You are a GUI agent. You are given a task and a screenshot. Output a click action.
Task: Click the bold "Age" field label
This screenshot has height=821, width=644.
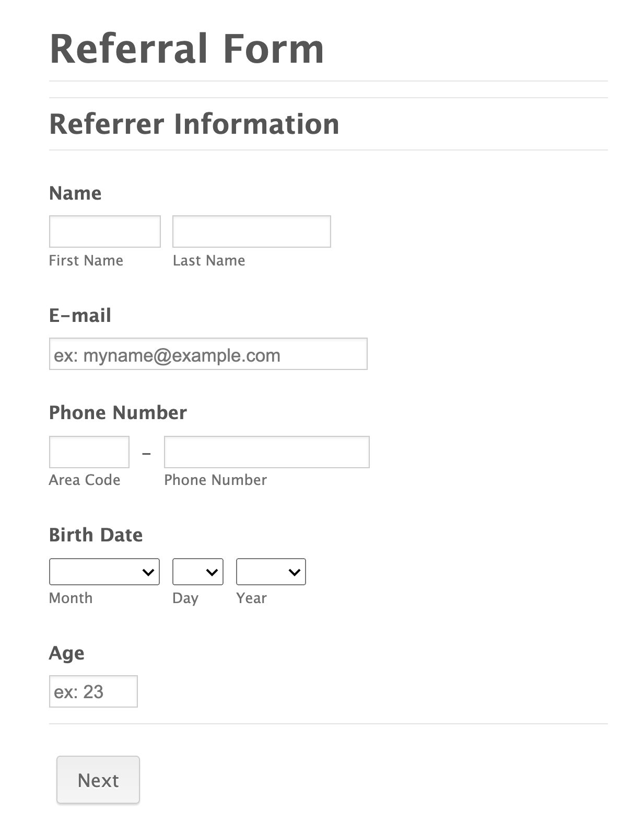pos(66,653)
